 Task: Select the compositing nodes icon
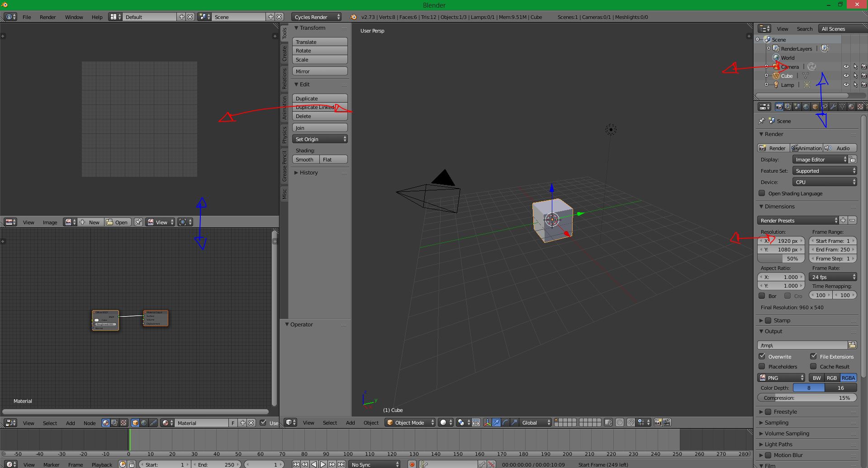click(114, 423)
